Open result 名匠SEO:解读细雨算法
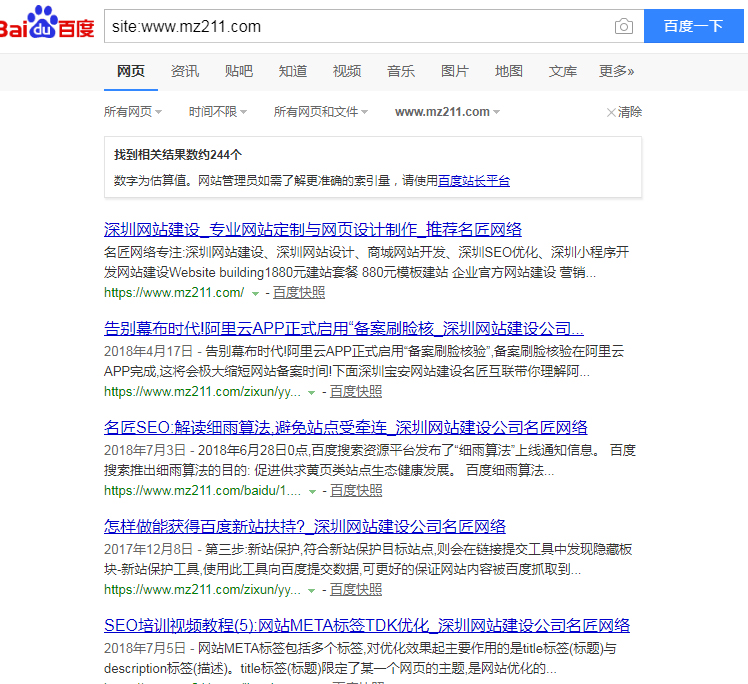This screenshot has width=748, height=684. pyautogui.click(x=345, y=427)
